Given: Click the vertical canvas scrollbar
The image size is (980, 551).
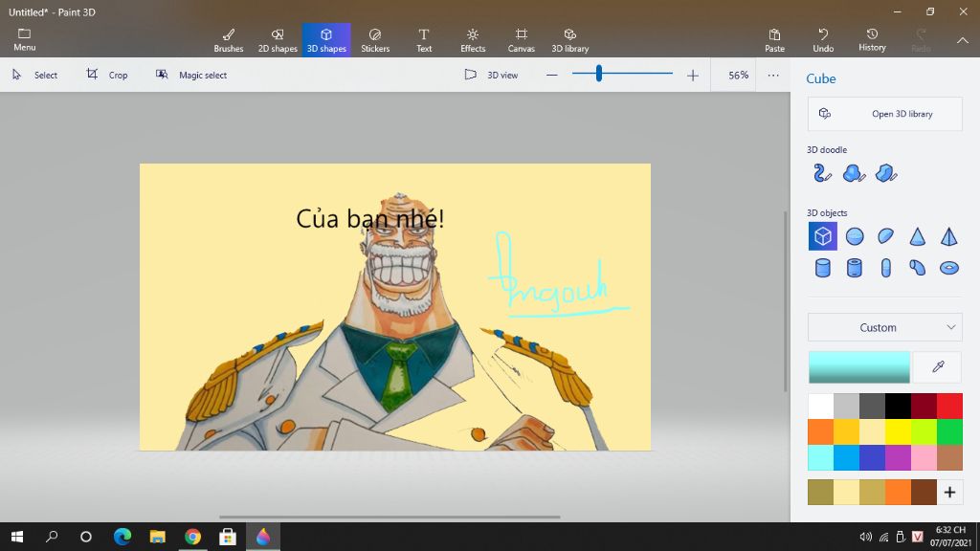Looking at the screenshot, I should point(786,301).
